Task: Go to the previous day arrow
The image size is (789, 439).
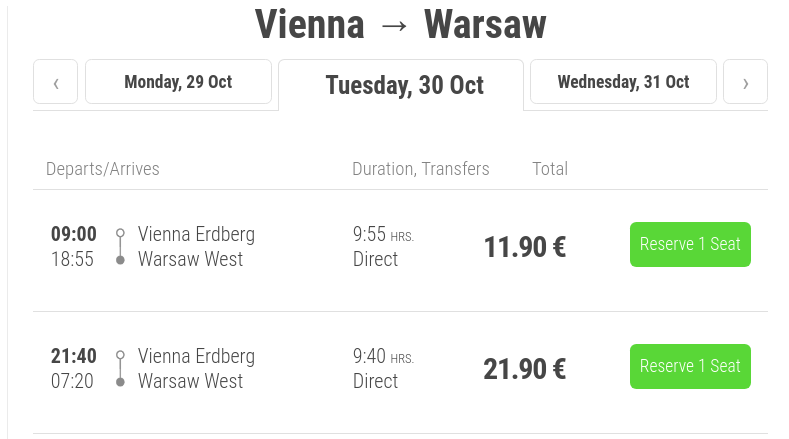Action: pyautogui.click(x=56, y=82)
